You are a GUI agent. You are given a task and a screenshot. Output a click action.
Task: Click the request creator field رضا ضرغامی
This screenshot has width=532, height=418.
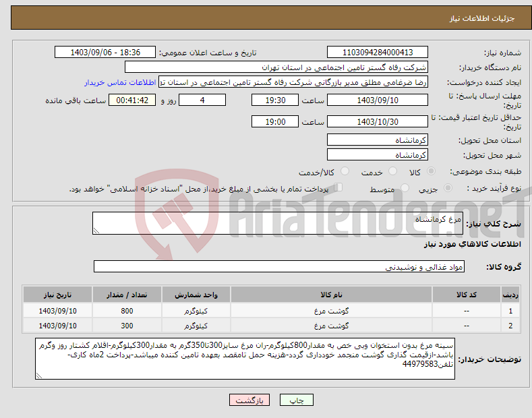click(293, 82)
